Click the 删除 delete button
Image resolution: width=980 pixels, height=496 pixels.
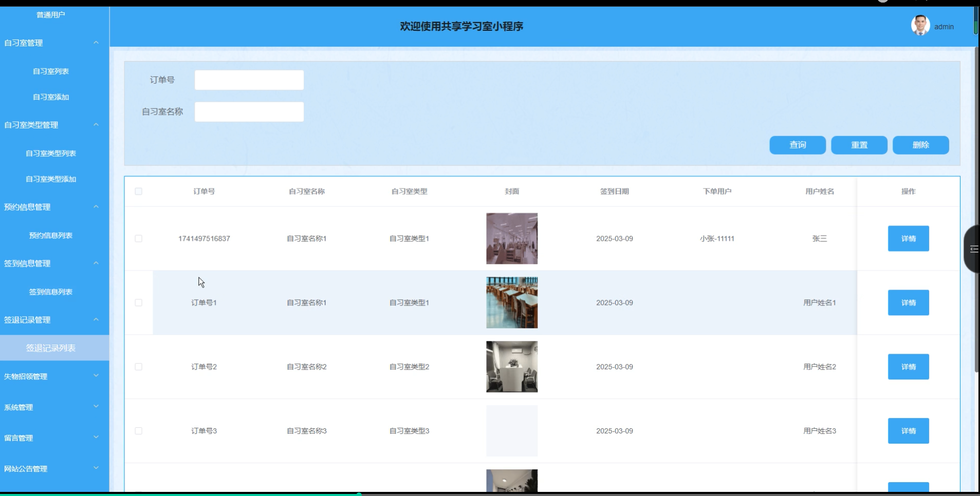point(921,145)
